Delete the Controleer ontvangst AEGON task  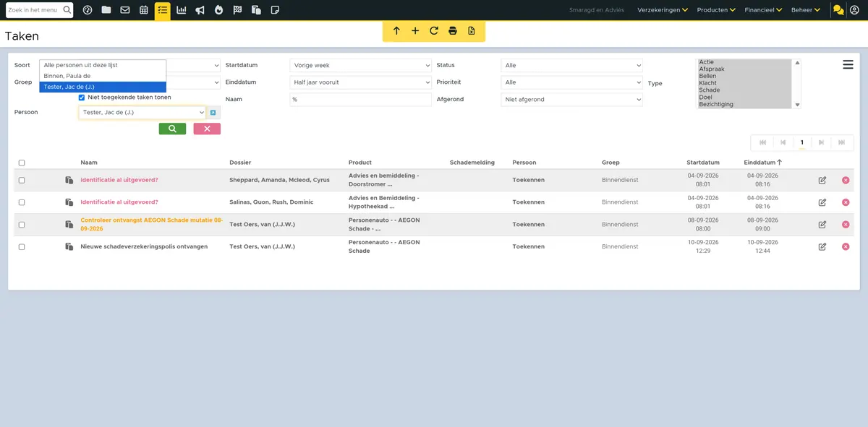(x=846, y=225)
